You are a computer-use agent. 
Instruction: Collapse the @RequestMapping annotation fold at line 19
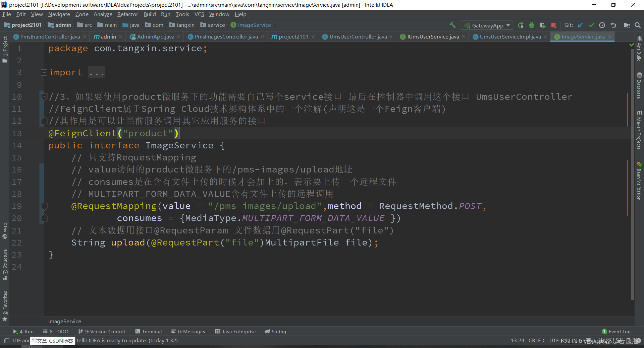(44, 206)
